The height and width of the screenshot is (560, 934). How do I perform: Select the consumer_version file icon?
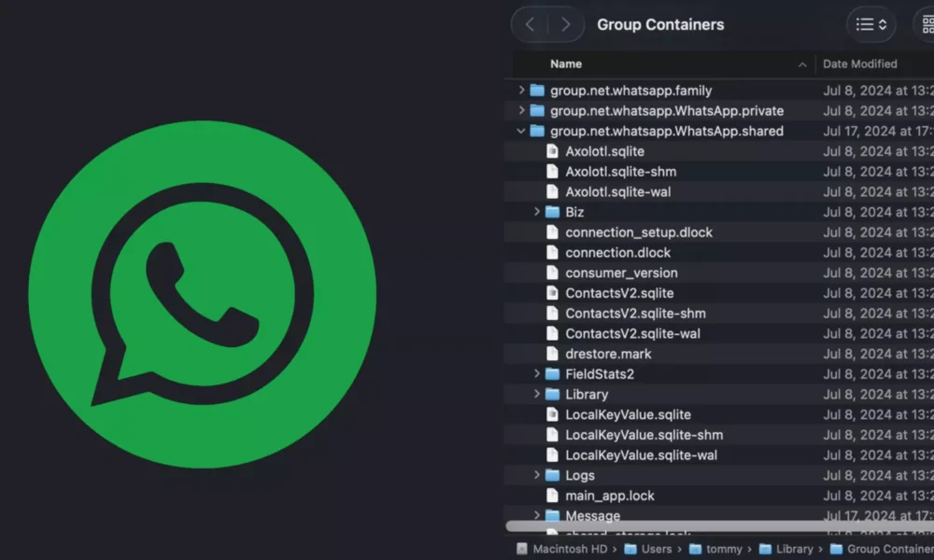pos(552,272)
